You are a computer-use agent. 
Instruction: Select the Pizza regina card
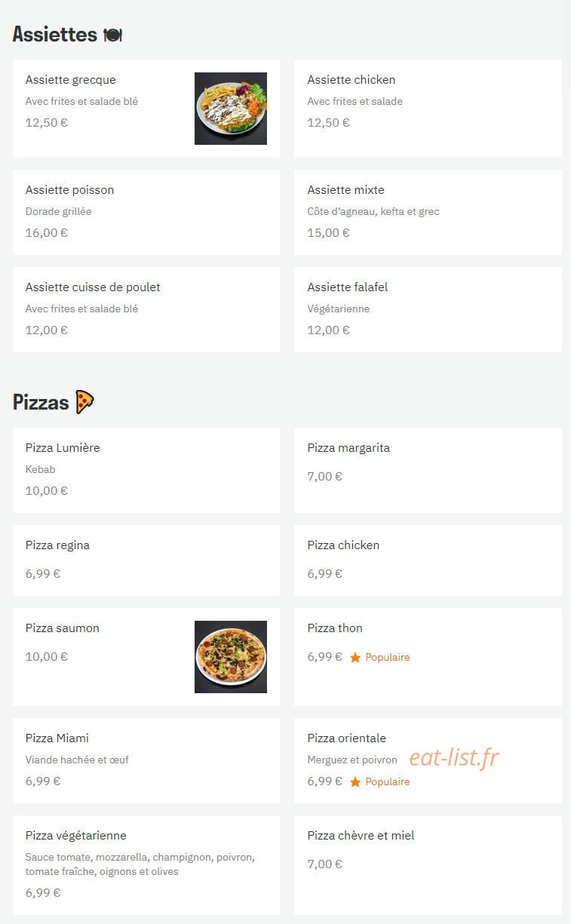pyautogui.click(x=146, y=560)
